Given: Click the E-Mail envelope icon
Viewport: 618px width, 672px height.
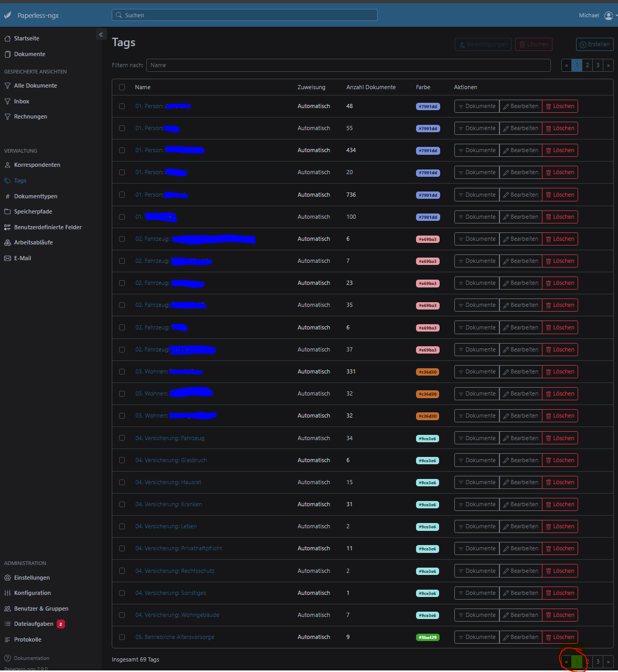Looking at the screenshot, I should [x=7, y=258].
